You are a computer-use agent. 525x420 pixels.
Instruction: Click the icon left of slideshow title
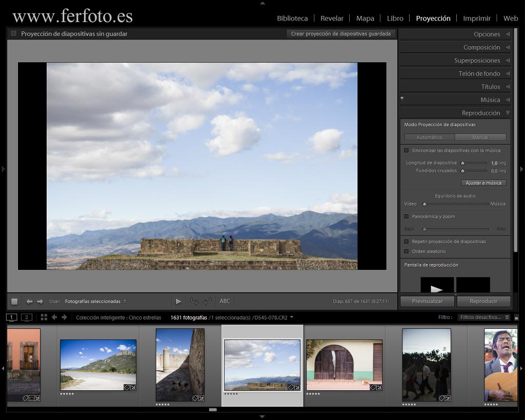(13, 33)
